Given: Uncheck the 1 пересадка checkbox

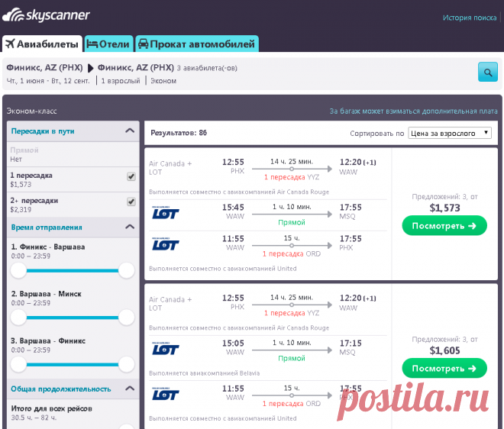Looking at the screenshot, I should coord(131,176).
